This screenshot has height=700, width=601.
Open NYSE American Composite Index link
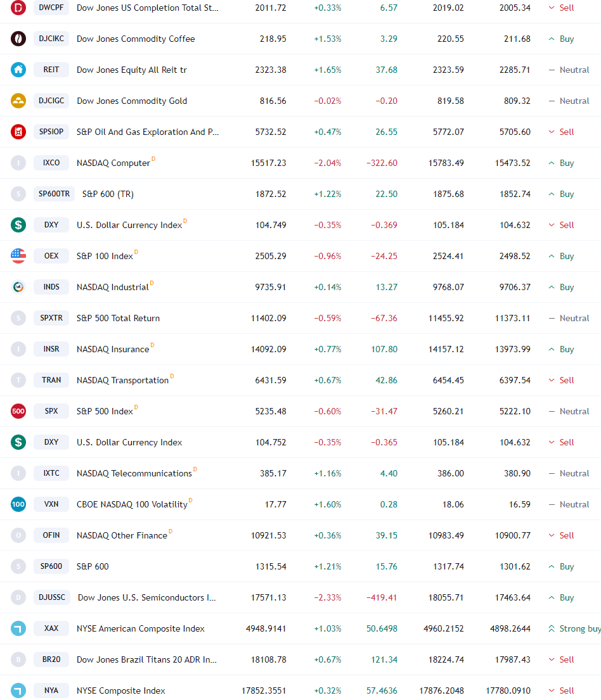click(140, 628)
